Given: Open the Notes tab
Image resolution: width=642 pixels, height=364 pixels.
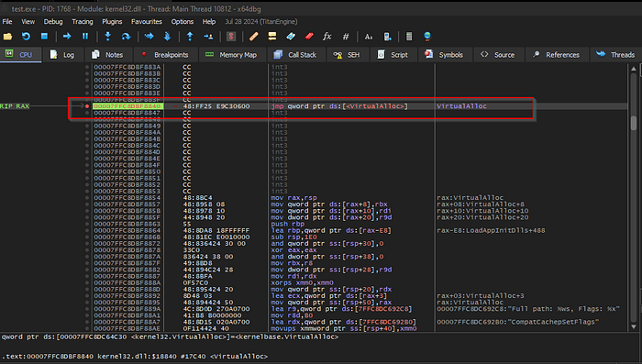Looking at the screenshot, I should click(107, 54).
